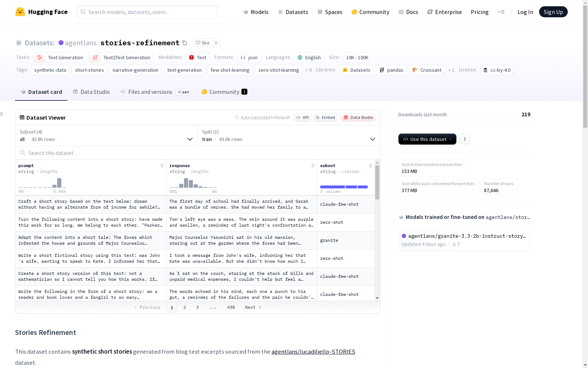Click the Search models, datasets, users field

147,12
